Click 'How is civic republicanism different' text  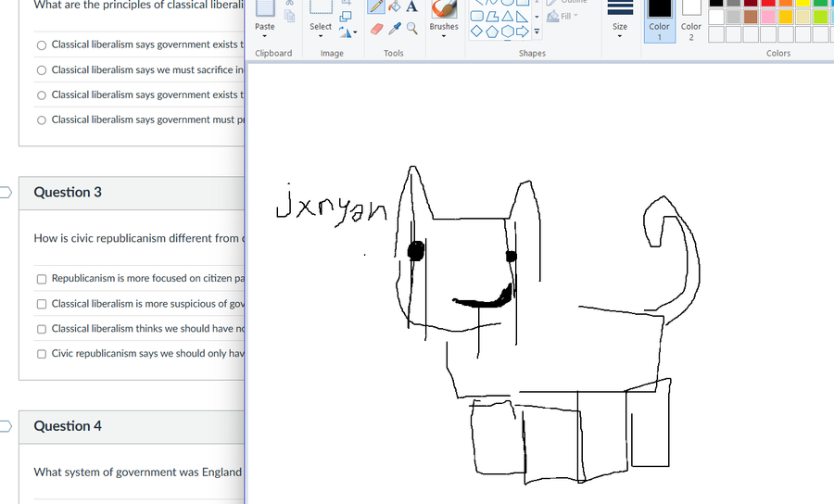coord(138,238)
